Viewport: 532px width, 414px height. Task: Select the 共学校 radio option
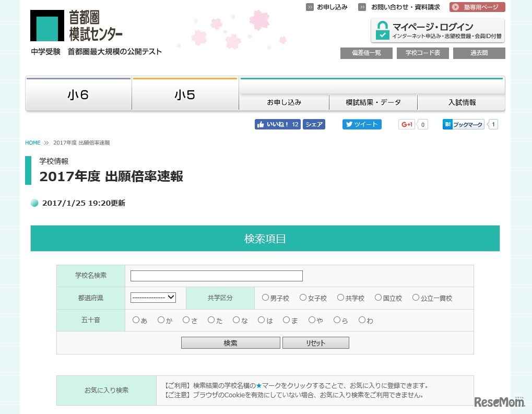point(341,298)
